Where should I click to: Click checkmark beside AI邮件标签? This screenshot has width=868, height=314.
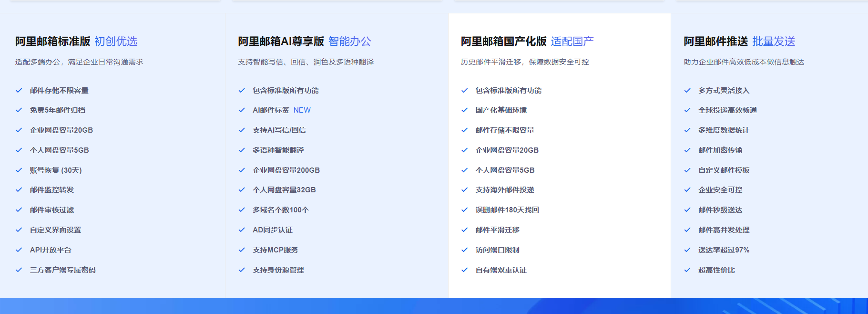click(242, 110)
